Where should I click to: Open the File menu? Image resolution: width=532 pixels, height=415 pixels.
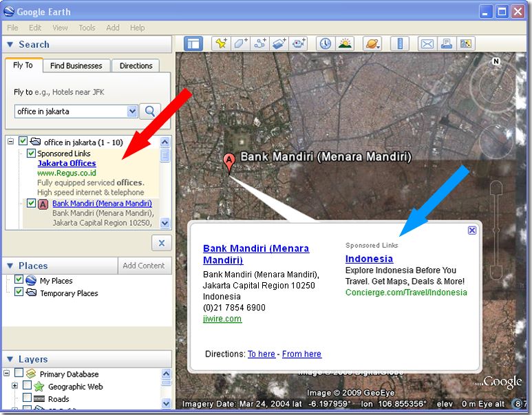click(x=12, y=28)
